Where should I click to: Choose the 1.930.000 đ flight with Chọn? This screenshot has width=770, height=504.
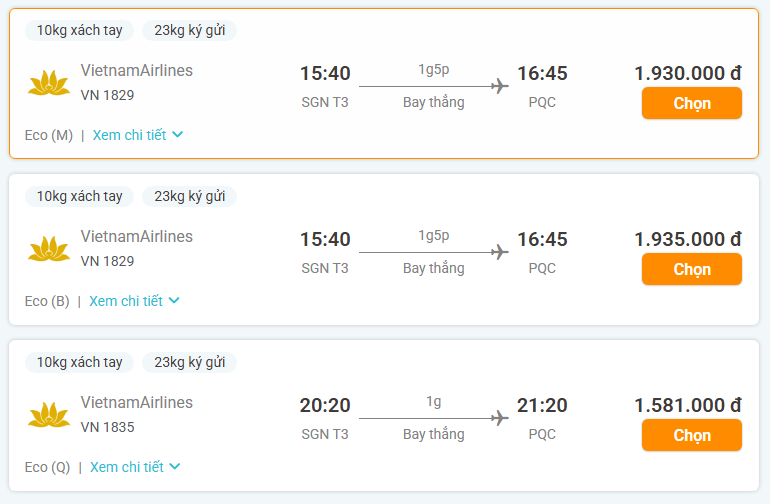pos(691,103)
